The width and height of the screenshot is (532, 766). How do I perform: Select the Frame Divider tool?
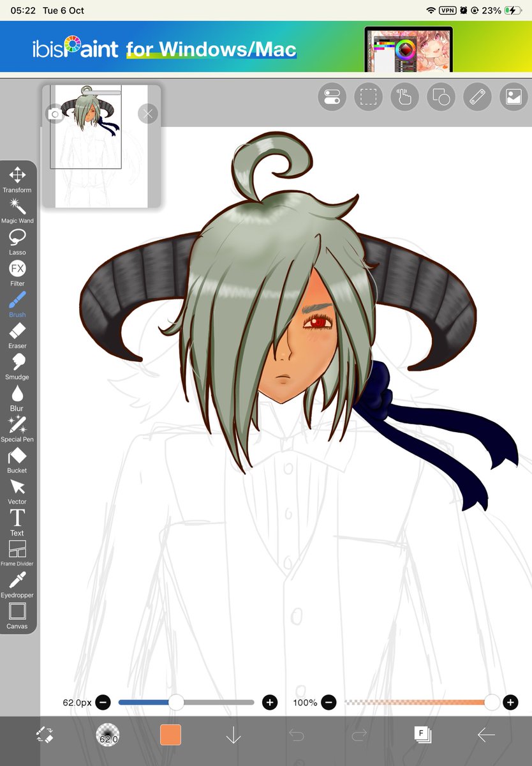pos(17,553)
